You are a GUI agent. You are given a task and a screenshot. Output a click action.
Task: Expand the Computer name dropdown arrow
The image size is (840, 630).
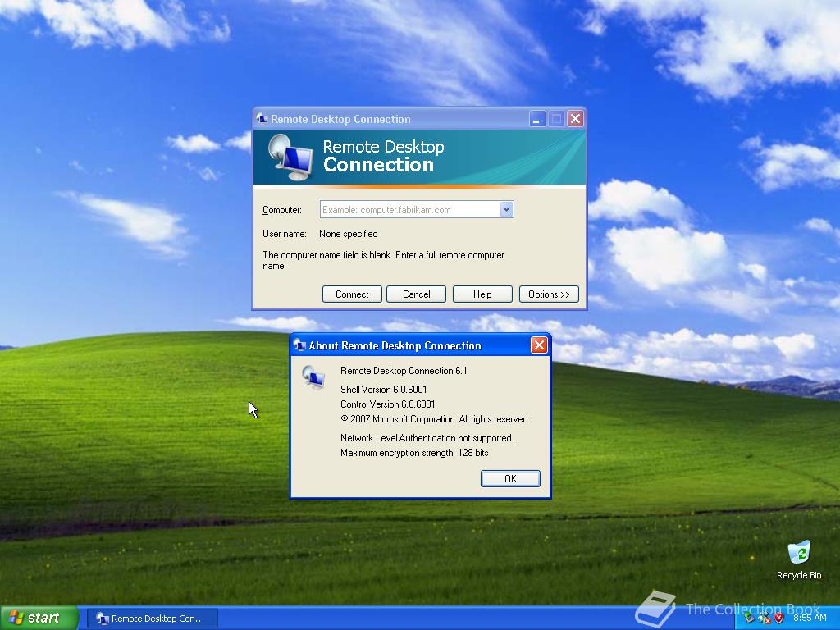pos(506,209)
